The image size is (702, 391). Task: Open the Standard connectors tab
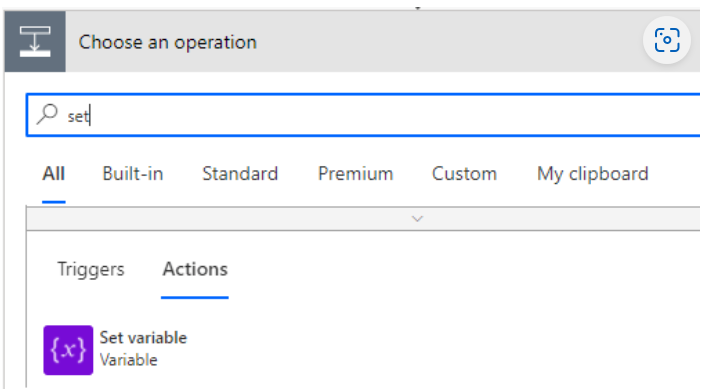(240, 174)
